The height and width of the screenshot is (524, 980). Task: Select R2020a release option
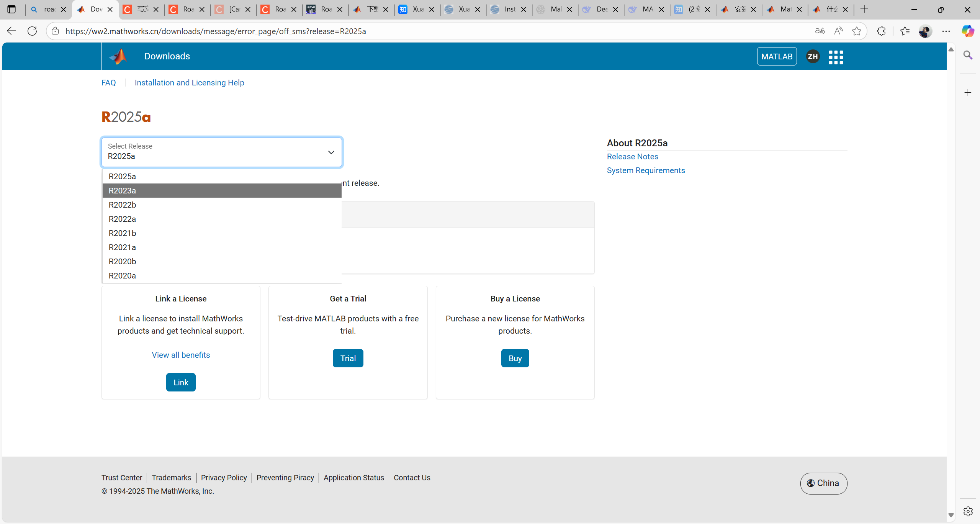pos(222,275)
